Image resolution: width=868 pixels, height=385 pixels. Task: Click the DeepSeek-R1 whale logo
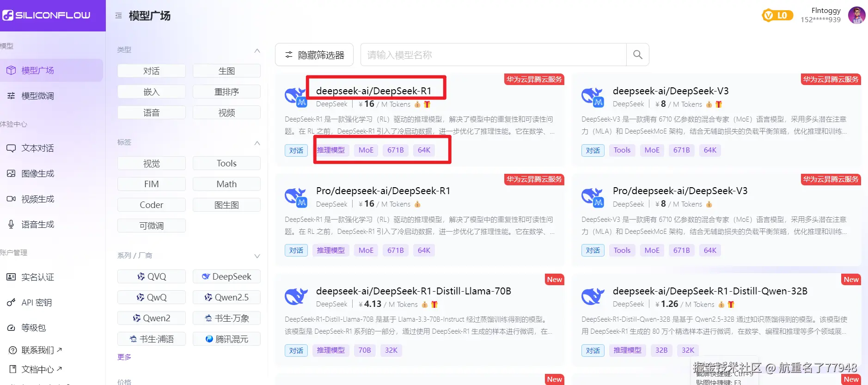point(296,97)
